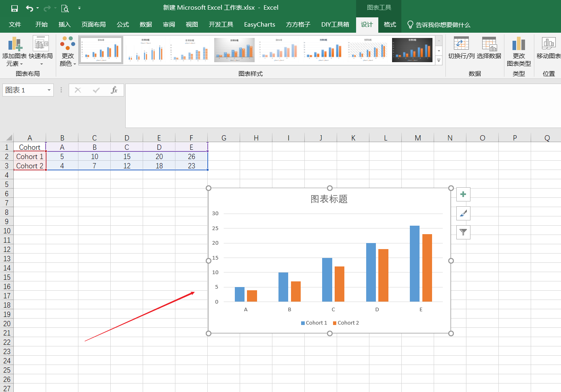The width and height of the screenshot is (561, 392).
Task: Open the 快速布局 dropdown
Action: coord(41,51)
